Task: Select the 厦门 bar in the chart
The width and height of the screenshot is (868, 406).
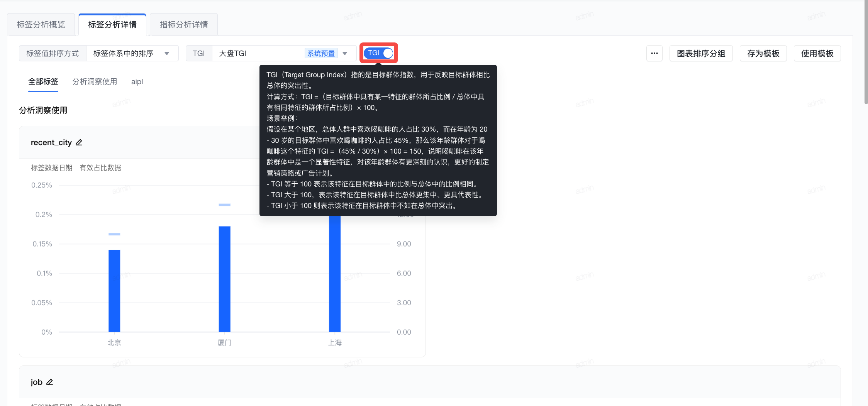Action: point(225,279)
